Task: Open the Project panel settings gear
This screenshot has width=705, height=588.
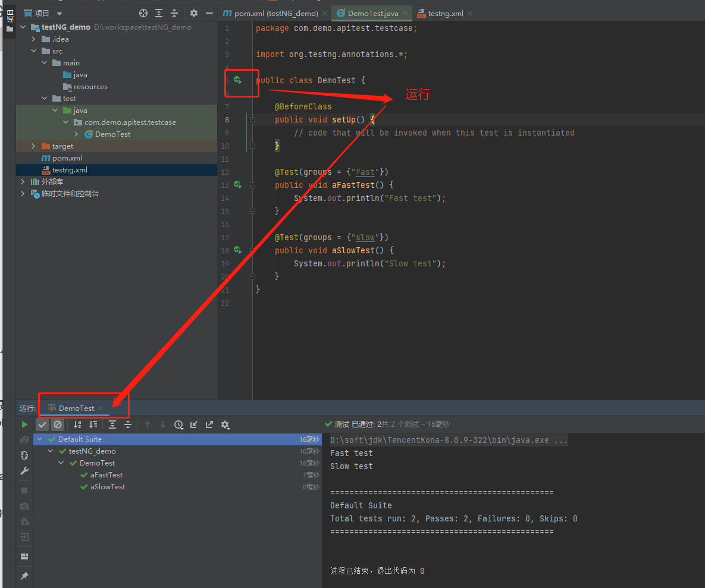Action: tap(193, 12)
